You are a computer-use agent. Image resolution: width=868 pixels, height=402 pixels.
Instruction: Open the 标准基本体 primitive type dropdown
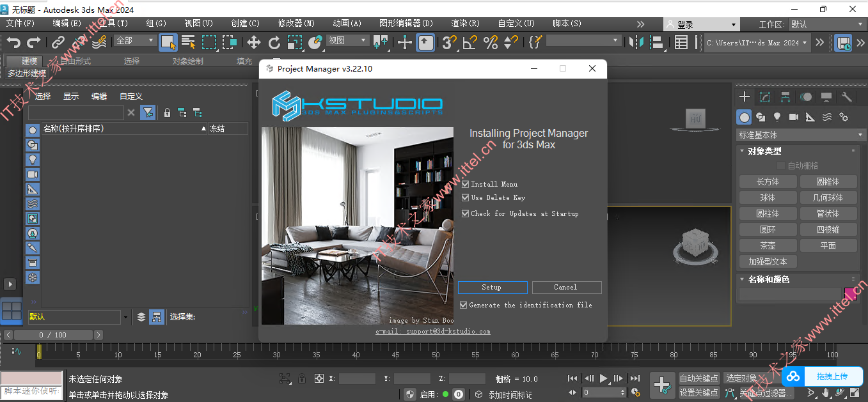pyautogui.click(x=801, y=135)
